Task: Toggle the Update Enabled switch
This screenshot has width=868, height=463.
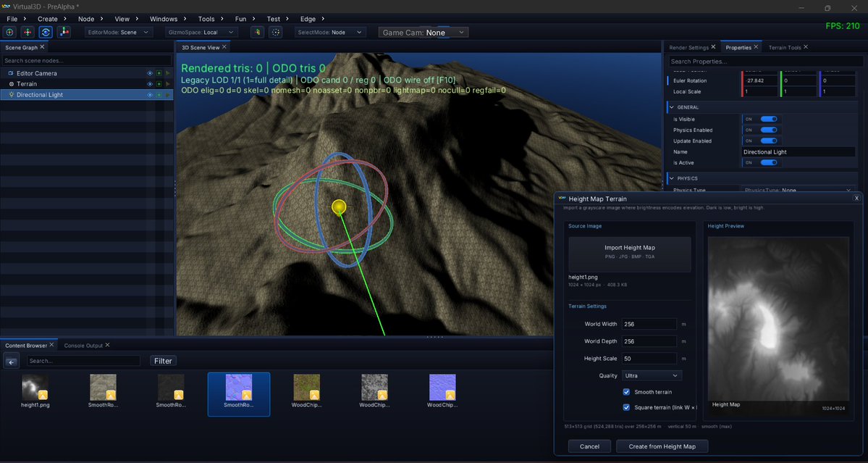Action: point(769,141)
